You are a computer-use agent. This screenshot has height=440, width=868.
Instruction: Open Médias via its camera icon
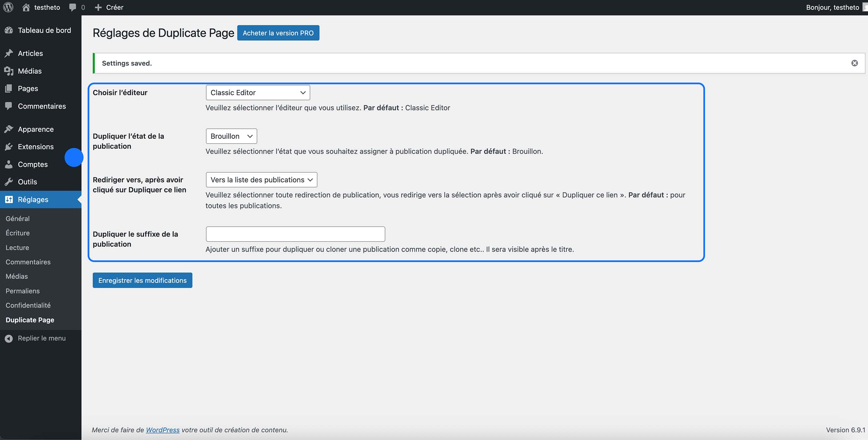tap(9, 71)
